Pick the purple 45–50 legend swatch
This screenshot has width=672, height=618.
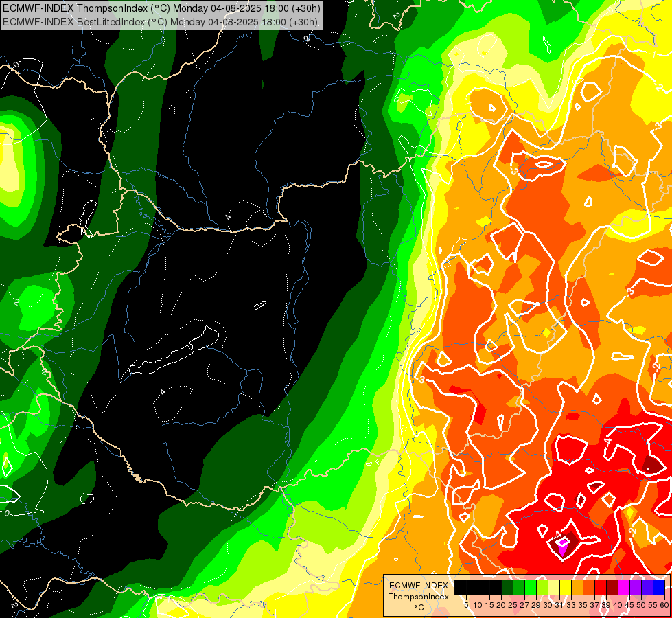[636, 587]
